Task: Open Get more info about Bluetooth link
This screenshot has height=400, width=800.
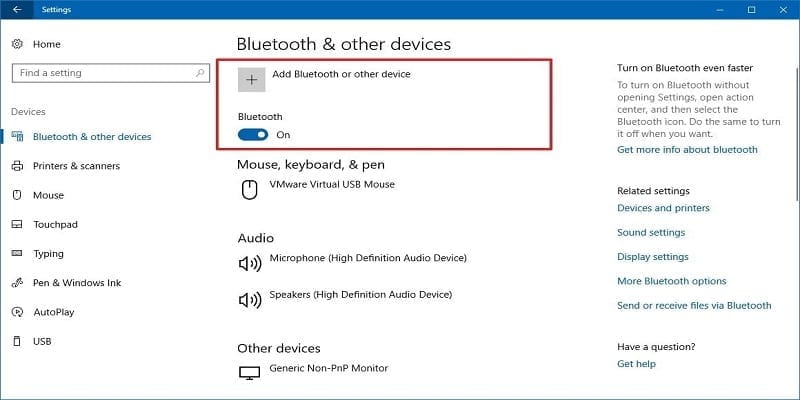Action: coord(687,150)
